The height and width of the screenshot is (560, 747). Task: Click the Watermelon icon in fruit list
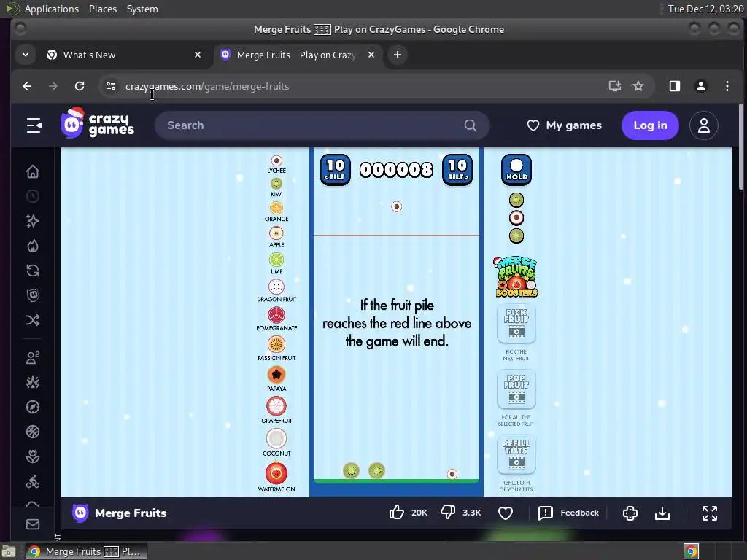click(276, 473)
